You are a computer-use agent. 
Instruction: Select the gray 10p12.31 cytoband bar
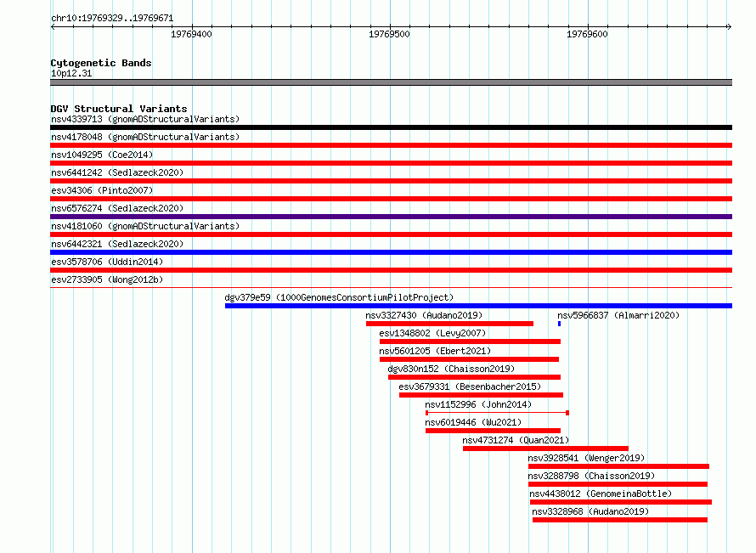pyautogui.click(x=391, y=82)
